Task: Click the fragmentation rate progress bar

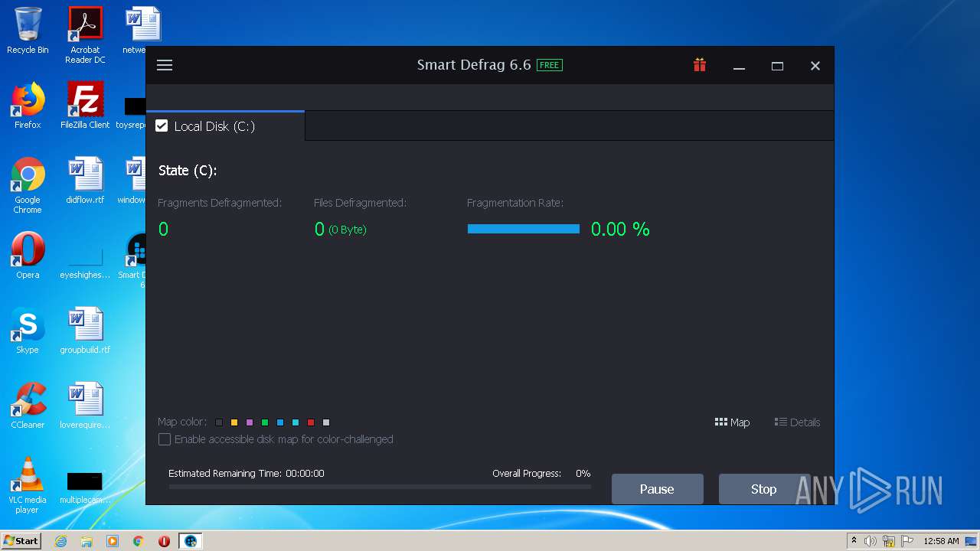Action: pyautogui.click(x=524, y=229)
